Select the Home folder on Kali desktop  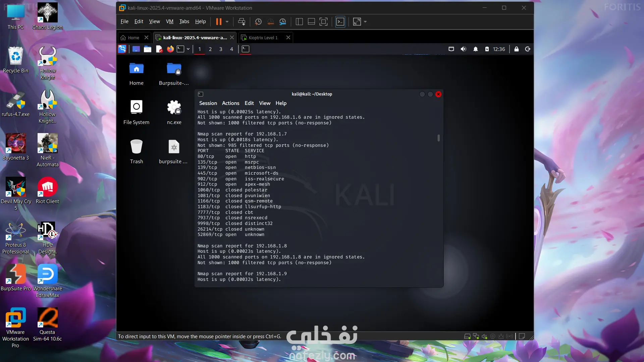pos(137,74)
